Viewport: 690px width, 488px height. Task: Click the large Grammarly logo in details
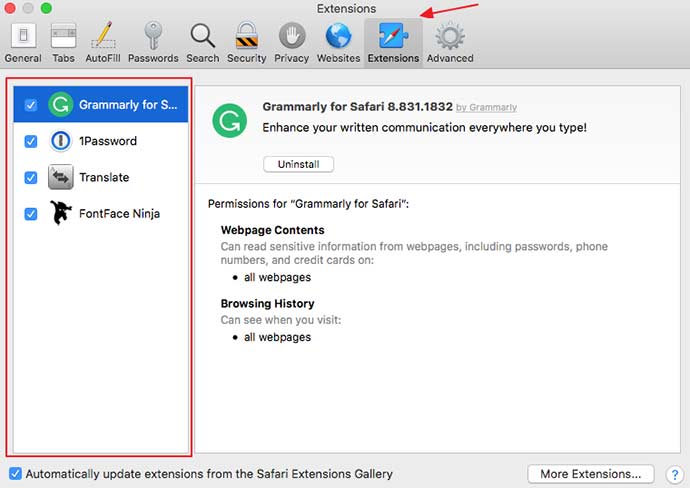click(x=229, y=121)
